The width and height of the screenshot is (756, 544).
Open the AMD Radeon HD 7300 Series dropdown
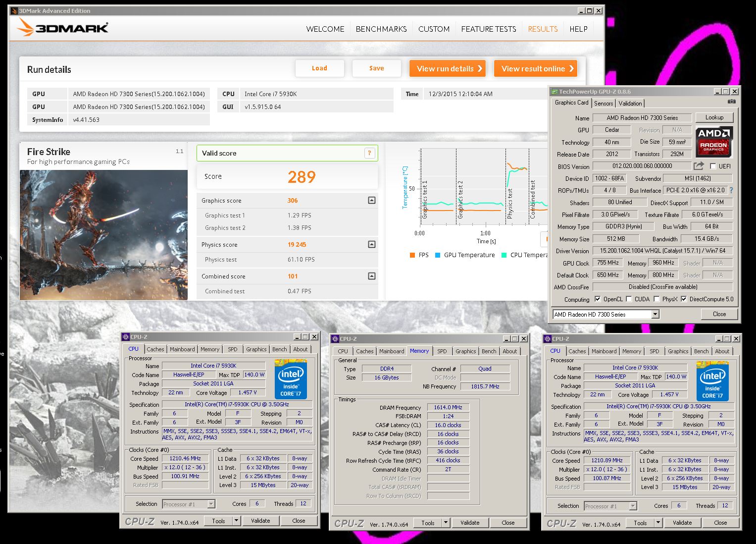click(655, 314)
